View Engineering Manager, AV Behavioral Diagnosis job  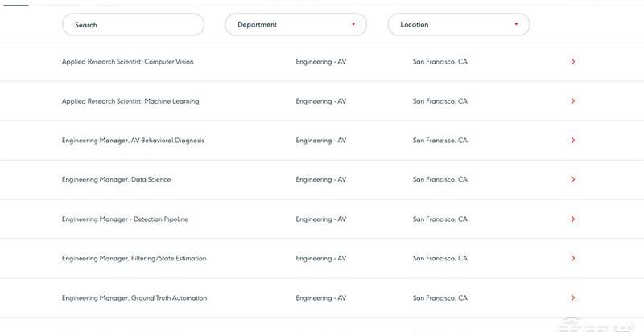[133, 141]
